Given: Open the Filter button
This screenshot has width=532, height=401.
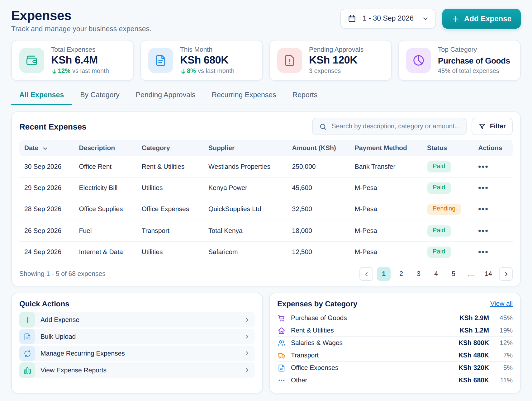Looking at the screenshot, I should 492,126.
